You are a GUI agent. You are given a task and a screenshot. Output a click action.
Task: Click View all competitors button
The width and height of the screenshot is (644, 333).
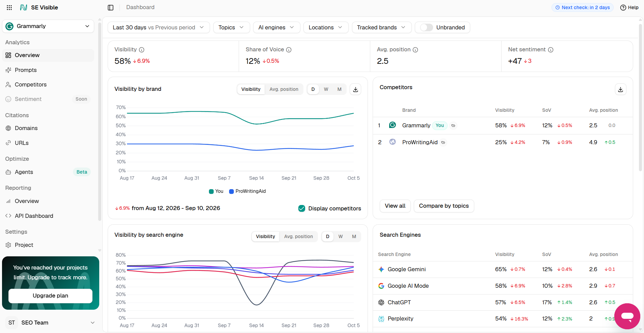395,206
